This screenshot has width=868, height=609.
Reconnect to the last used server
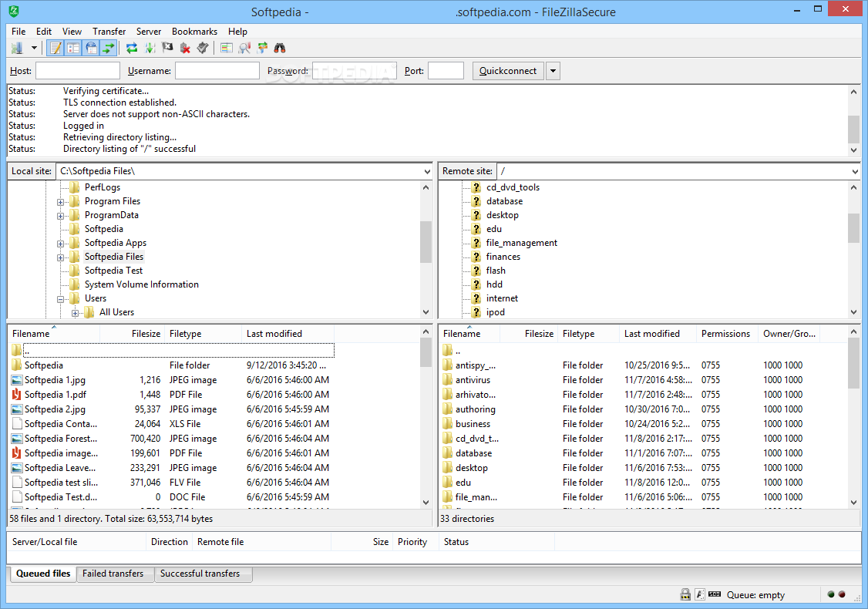203,48
